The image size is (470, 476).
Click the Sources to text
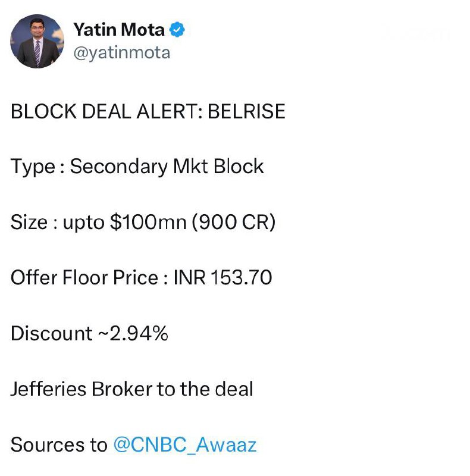[x=58, y=445]
